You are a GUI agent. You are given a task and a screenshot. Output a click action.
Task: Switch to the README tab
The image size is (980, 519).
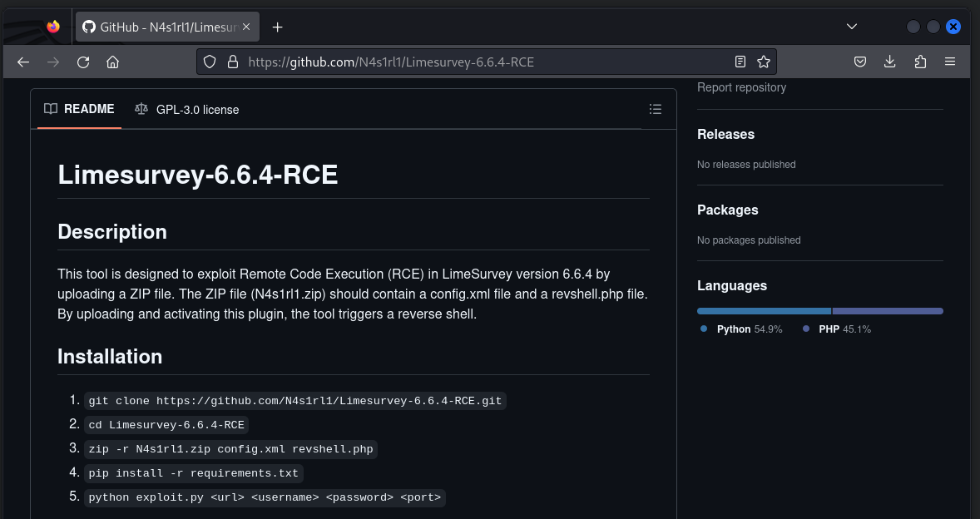coord(80,109)
